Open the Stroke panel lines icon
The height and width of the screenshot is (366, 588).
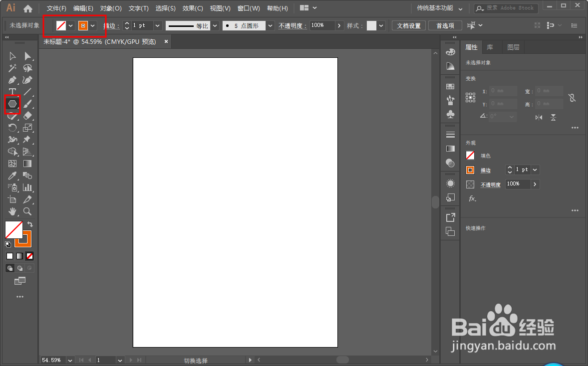[450, 135]
